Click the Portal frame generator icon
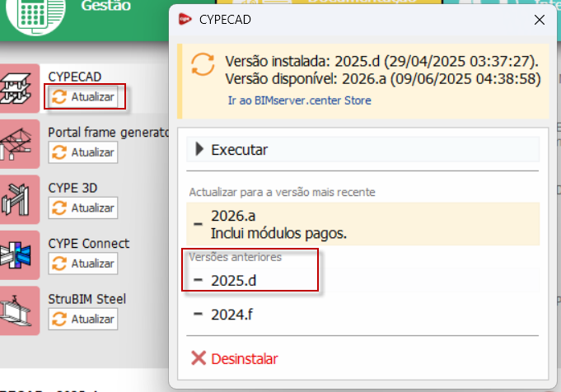The height and width of the screenshot is (392, 561). click(x=19, y=144)
